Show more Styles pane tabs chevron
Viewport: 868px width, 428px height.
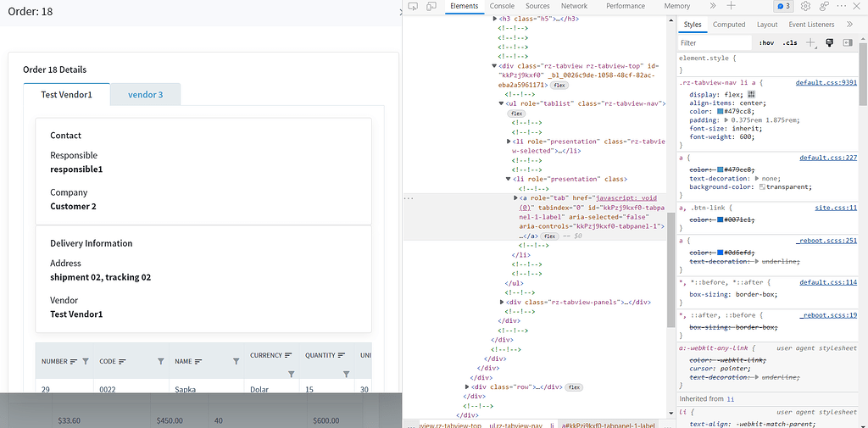[849, 25]
